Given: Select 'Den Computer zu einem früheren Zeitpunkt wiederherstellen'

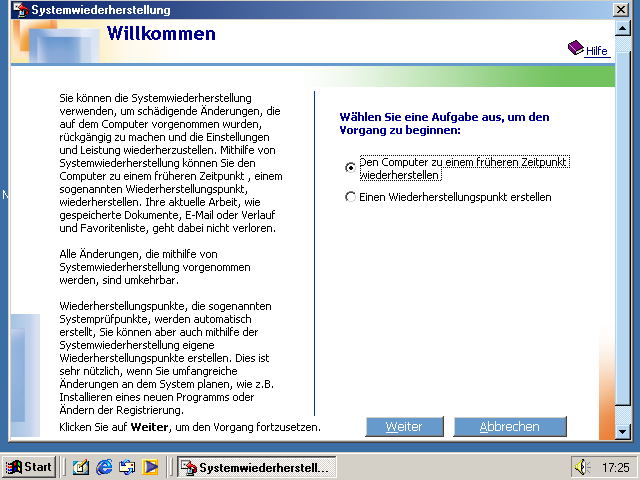Looking at the screenshot, I should (350, 168).
